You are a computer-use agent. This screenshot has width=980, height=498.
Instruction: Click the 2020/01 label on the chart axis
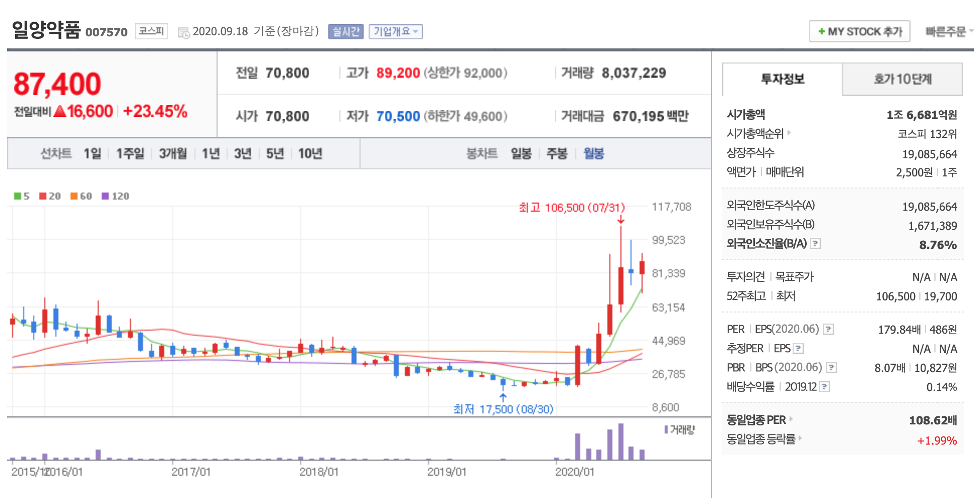click(575, 472)
